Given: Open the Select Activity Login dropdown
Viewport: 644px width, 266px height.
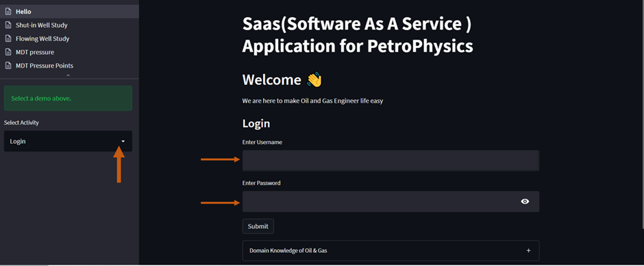Looking at the screenshot, I should [69, 141].
